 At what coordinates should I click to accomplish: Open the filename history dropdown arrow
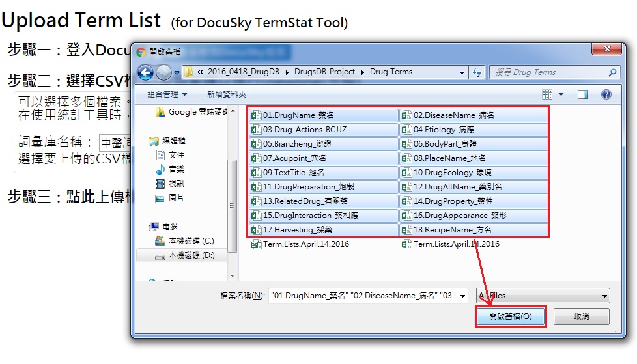click(x=462, y=296)
